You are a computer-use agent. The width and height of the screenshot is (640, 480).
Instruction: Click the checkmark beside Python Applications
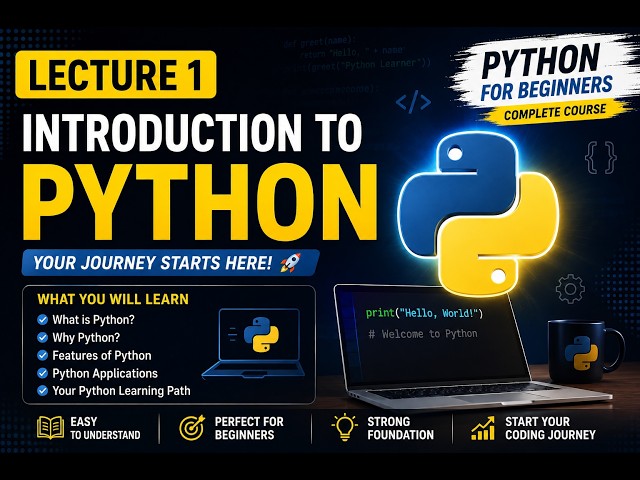tap(42, 373)
